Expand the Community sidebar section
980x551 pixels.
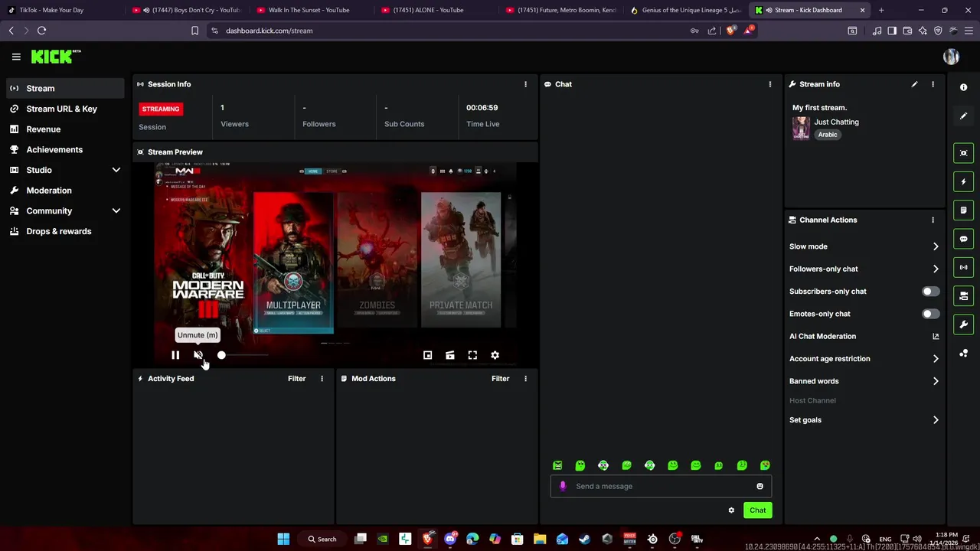pos(65,210)
